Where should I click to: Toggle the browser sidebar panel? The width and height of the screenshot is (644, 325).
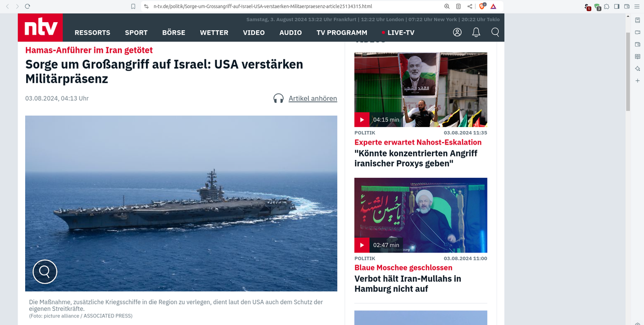click(x=617, y=6)
